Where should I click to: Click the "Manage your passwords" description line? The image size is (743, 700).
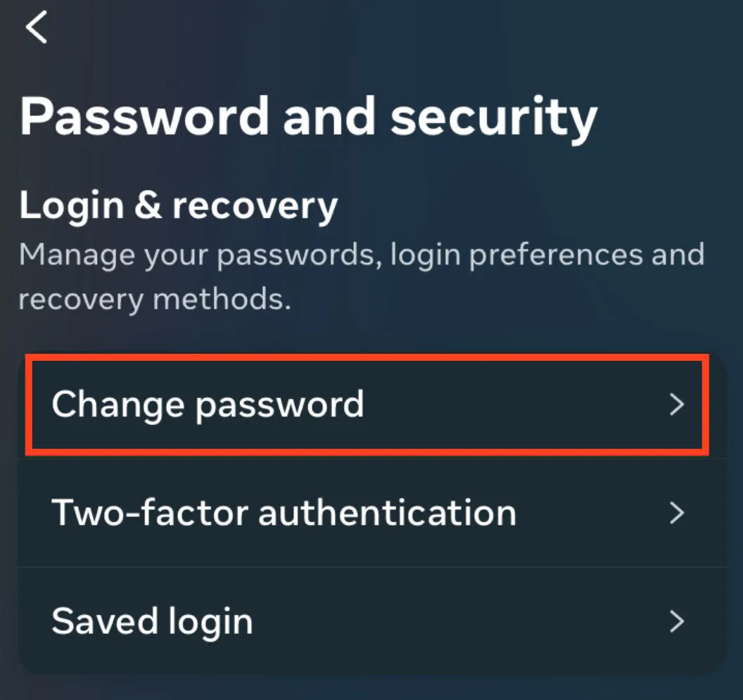point(362,254)
